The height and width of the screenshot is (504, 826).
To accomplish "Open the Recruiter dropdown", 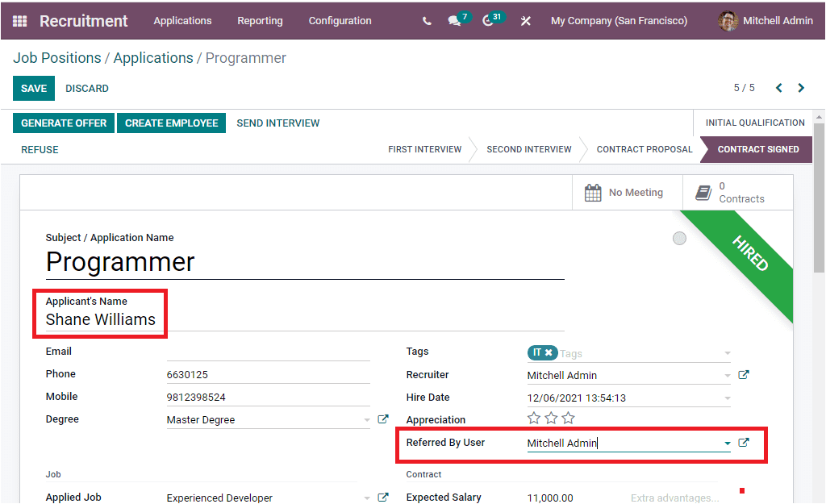I will (x=728, y=374).
